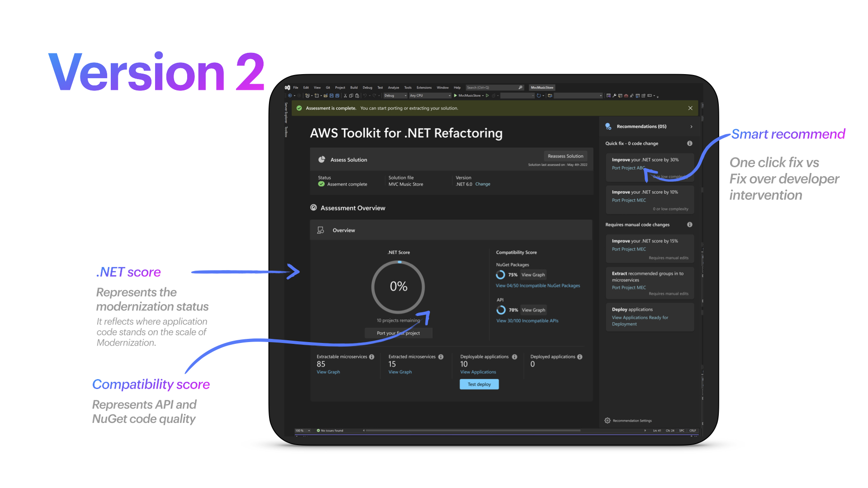This screenshot has width=868, height=488.
Task: Click Change link next to .NET 6.0
Action: [x=482, y=184]
